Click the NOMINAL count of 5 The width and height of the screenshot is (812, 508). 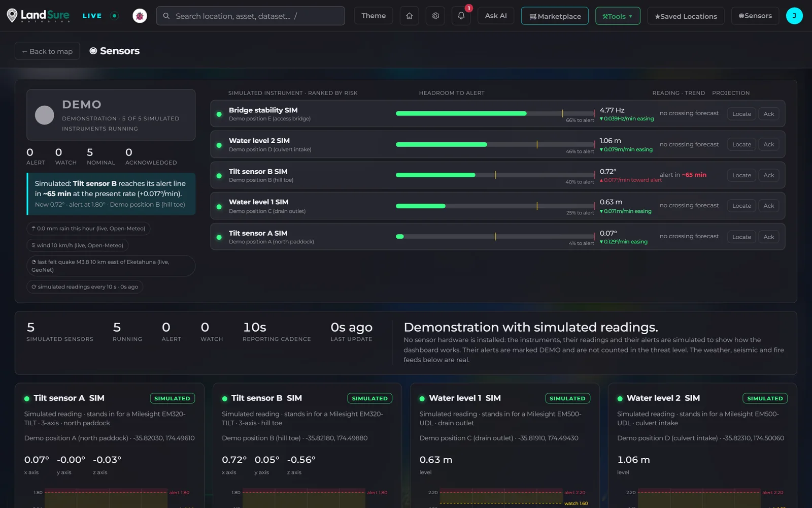[x=100, y=156]
